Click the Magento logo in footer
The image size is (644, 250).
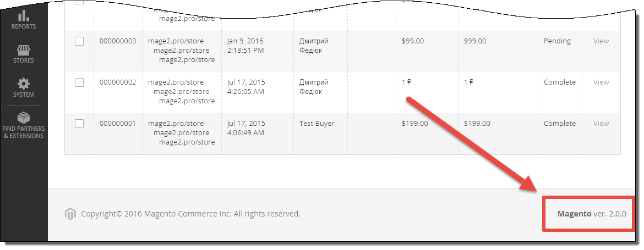tap(70, 214)
